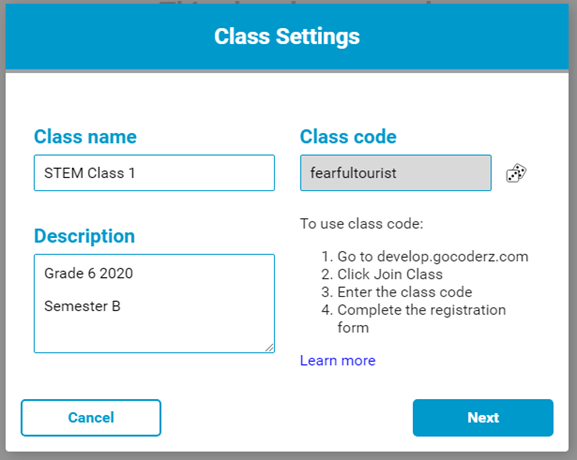
Task: Click the Description heading label
Action: coord(84,236)
